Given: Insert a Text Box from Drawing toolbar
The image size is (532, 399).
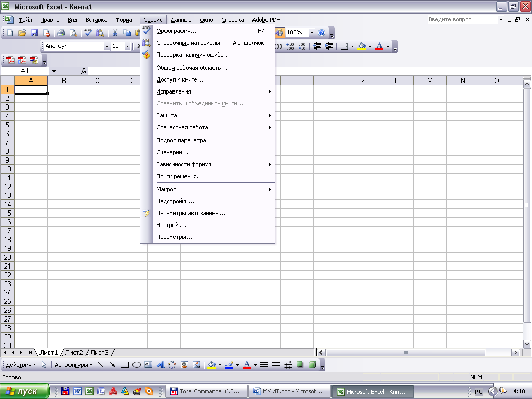Looking at the screenshot, I should (148, 365).
